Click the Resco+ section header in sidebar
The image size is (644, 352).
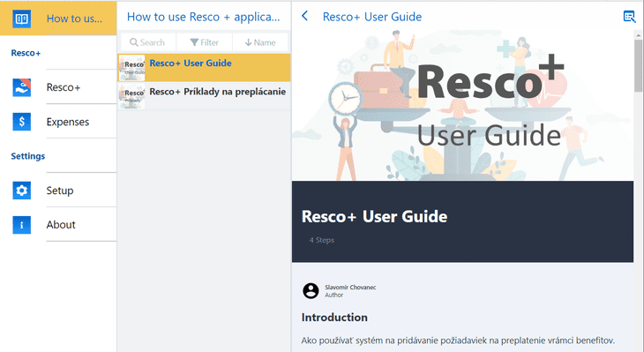26,53
